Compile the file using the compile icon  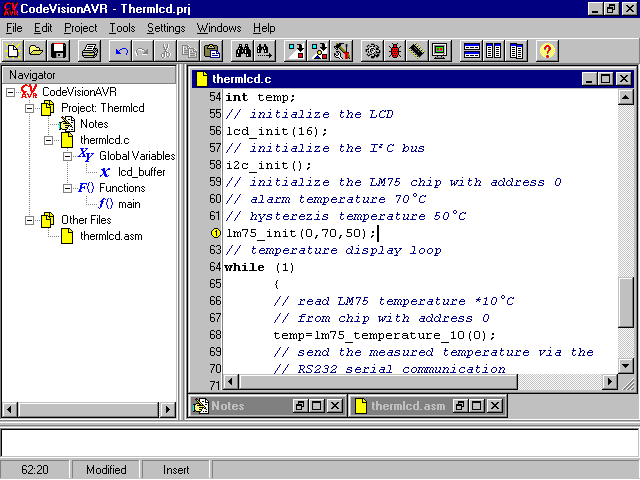point(296,51)
